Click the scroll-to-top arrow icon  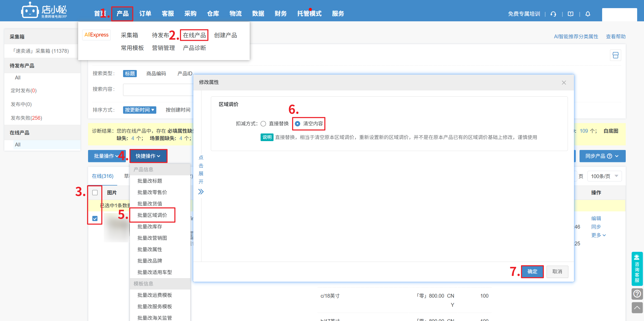(637, 308)
